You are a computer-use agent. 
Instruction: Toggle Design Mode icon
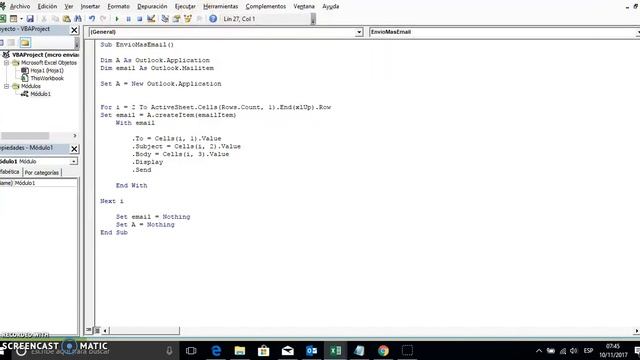(151, 19)
